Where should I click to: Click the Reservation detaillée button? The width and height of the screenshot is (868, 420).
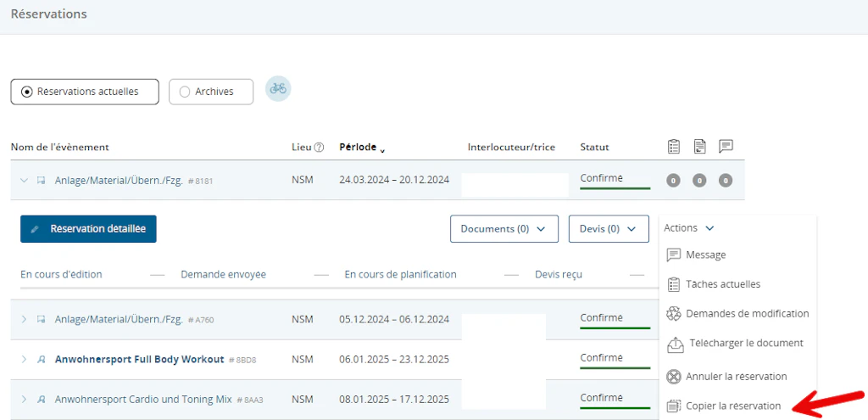tap(88, 229)
